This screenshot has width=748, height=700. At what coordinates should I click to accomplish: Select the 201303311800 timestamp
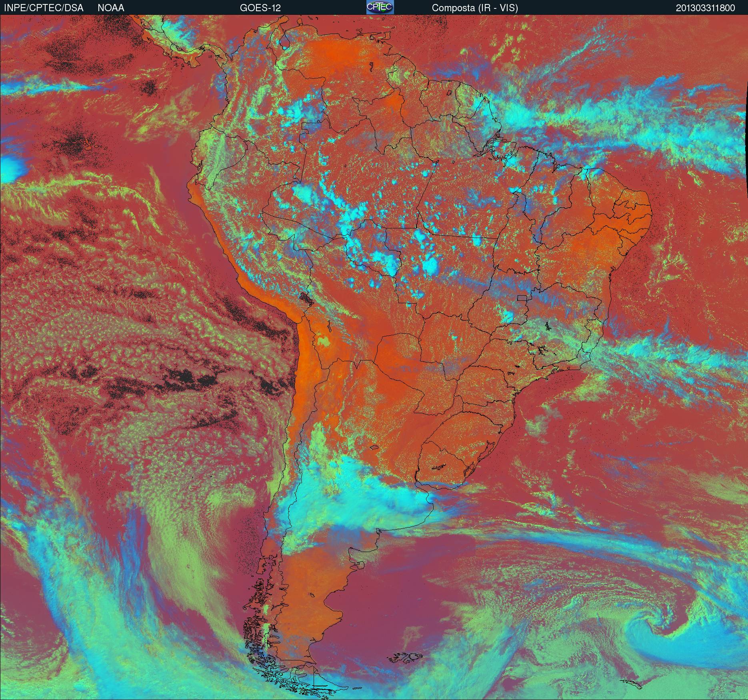point(705,8)
